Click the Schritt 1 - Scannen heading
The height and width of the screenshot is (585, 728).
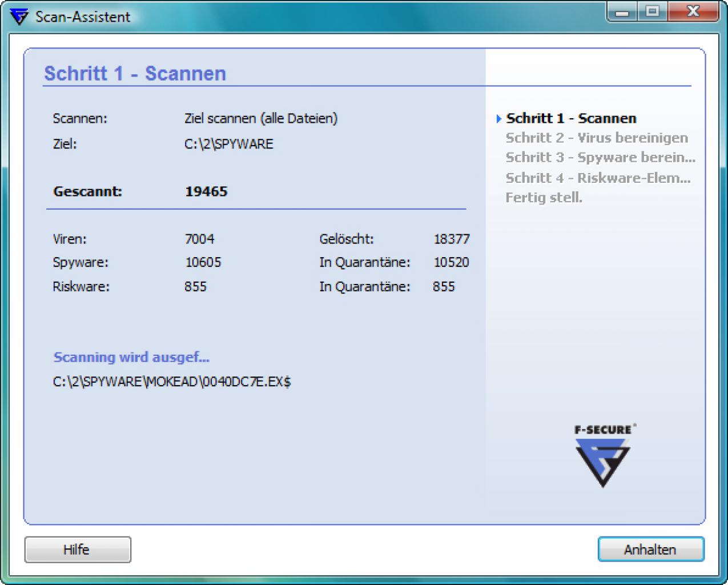click(x=135, y=73)
